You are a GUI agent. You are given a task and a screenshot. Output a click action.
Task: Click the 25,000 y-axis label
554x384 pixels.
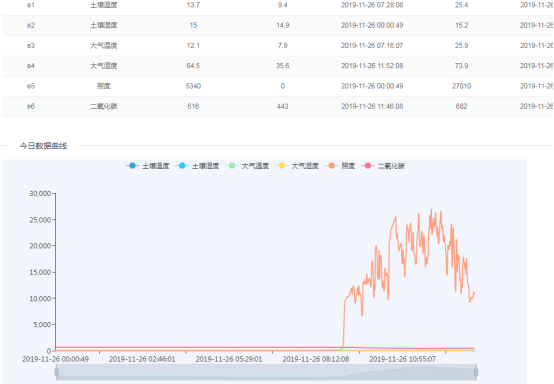coord(40,220)
